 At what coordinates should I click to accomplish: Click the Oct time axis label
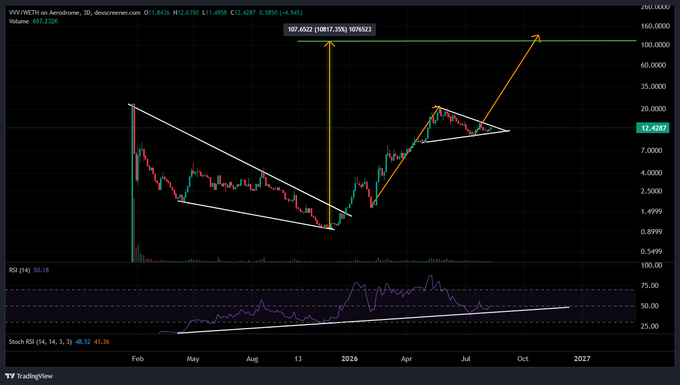tap(523, 359)
